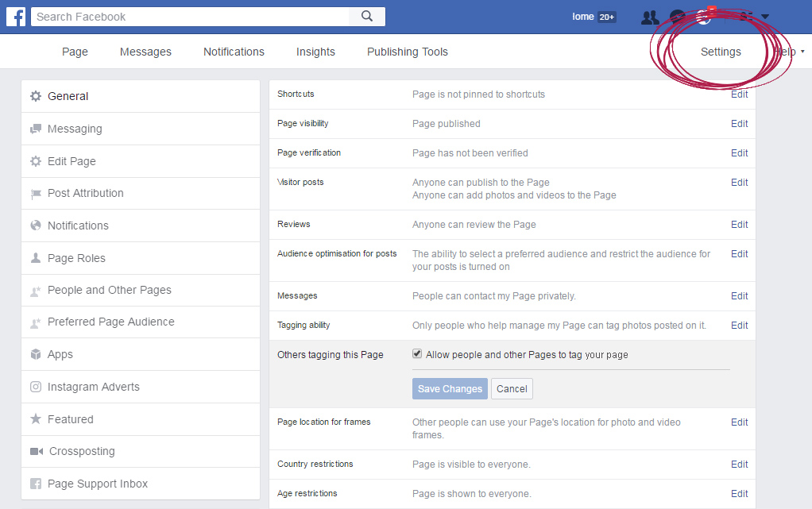
Task: Click 'People can contact my Page privately.'
Action: (x=494, y=296)
